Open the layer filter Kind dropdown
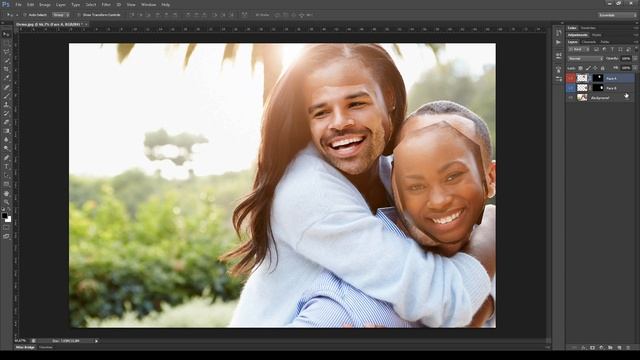This screenshot has height=360, width=640. 579,49
